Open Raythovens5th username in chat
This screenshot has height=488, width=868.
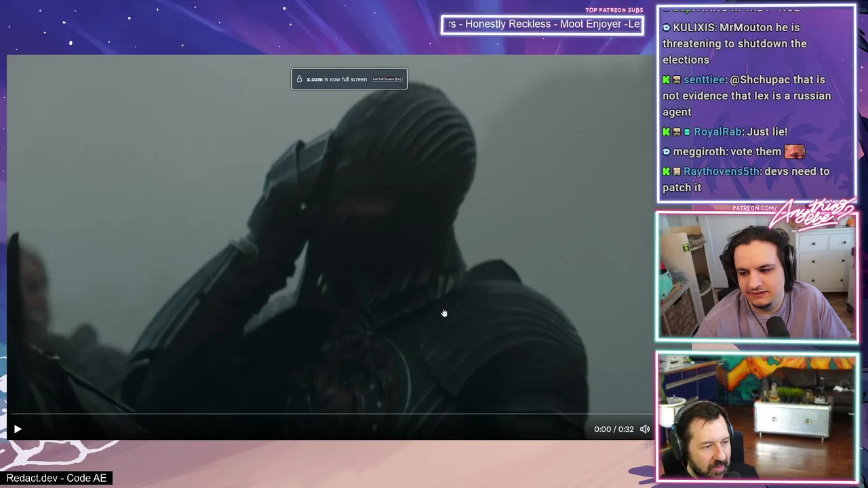coord(721,171)
